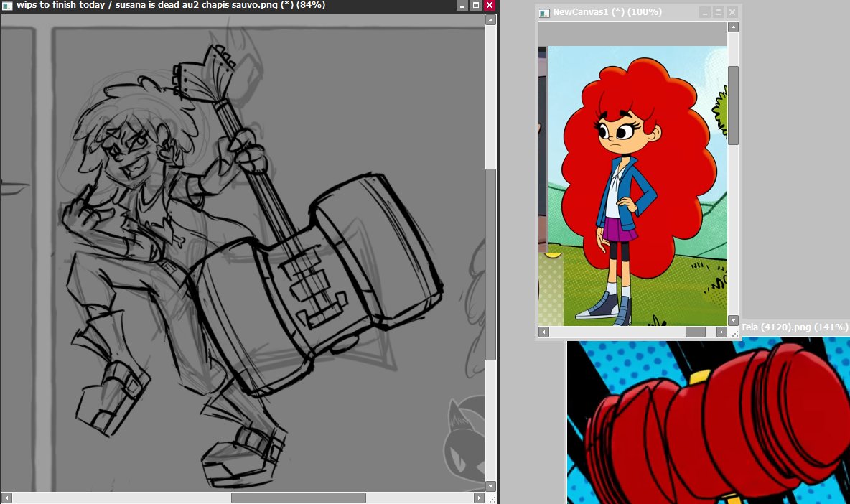Click the down scroll arrow in sketch window
This screenshot has width=850, height=504.
490,486
